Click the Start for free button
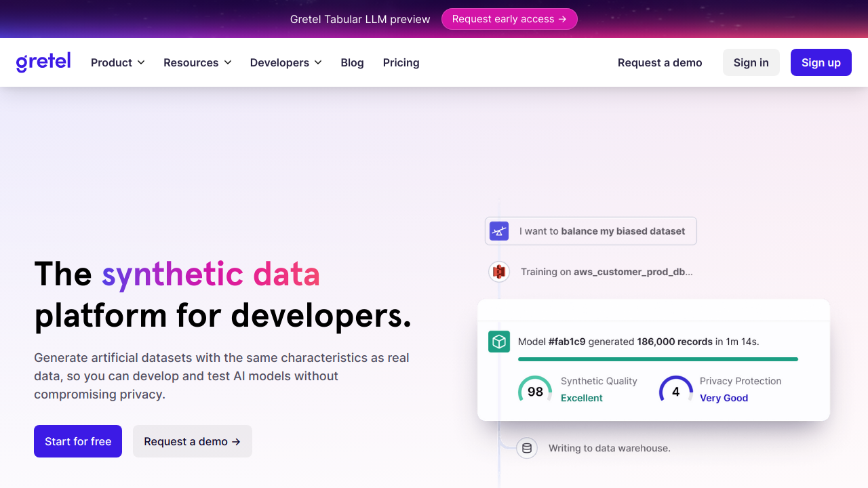The width and height of the screenshot is (868, 488). pos(78,441)
